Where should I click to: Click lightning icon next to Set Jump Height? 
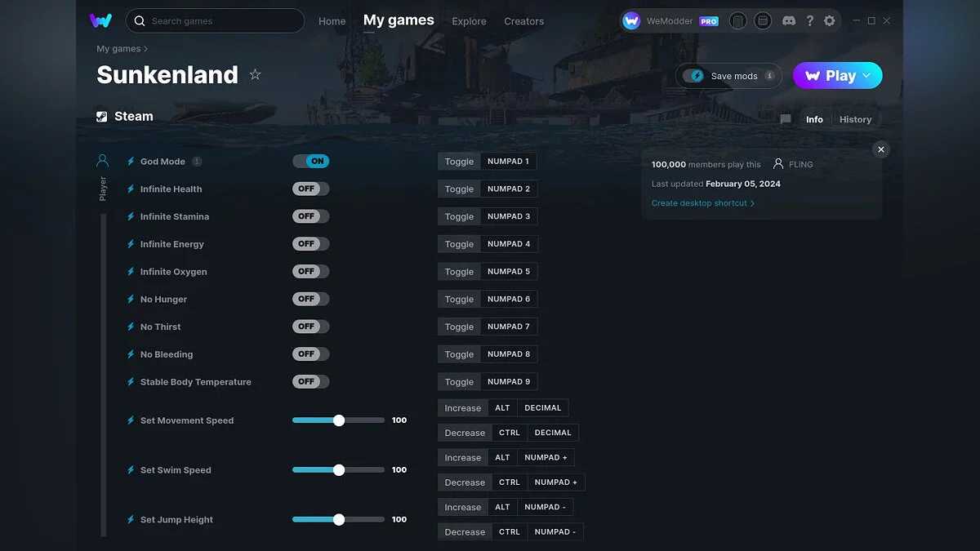(131, 520)
